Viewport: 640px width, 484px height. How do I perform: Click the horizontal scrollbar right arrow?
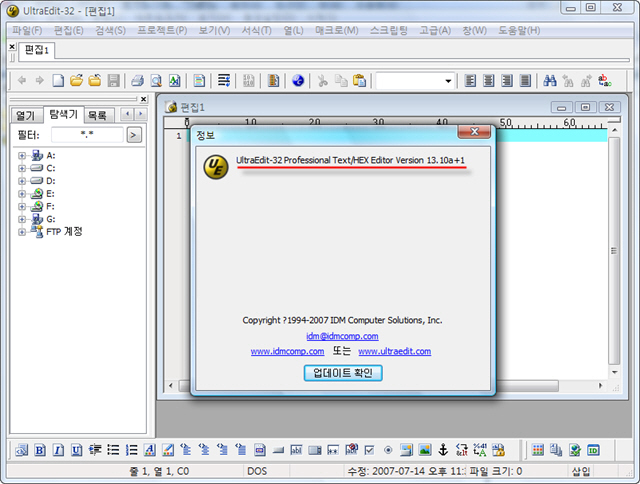600,386
